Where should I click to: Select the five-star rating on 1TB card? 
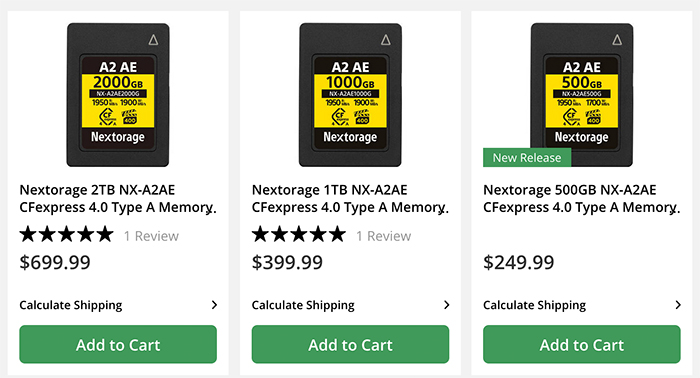tap(299, 234)
